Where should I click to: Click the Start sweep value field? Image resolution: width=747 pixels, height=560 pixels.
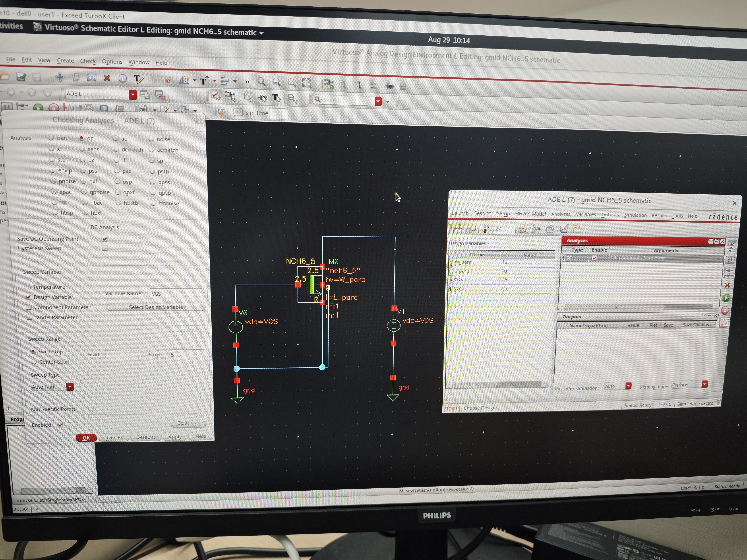[x=123, y=355]
